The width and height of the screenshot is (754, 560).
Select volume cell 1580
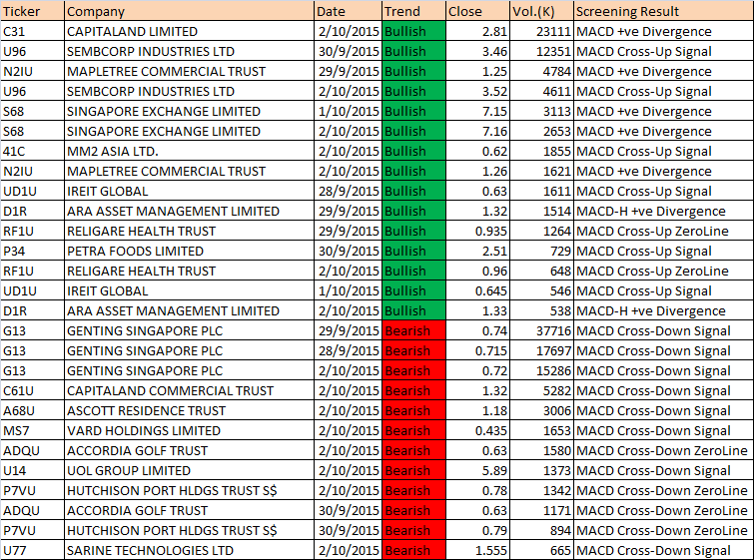(541, 450)
